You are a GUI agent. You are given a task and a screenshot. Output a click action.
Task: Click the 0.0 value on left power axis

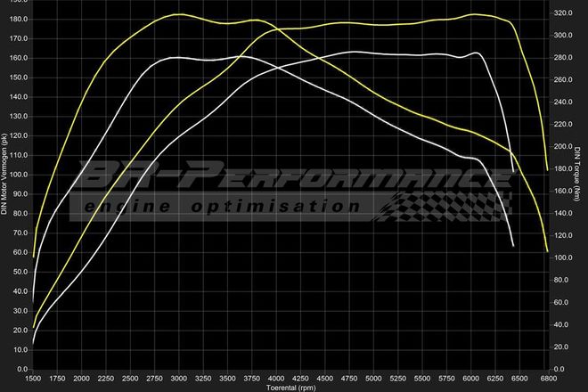[x=22, y=369]
